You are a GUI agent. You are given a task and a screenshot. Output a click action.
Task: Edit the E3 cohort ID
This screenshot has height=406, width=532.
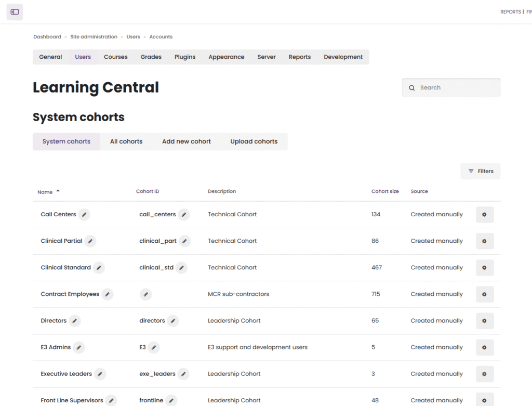point(154,347)
